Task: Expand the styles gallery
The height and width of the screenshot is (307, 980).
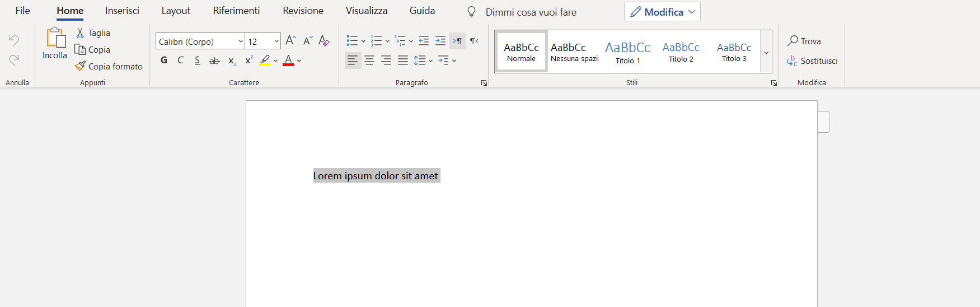Action: pos(766,52)
